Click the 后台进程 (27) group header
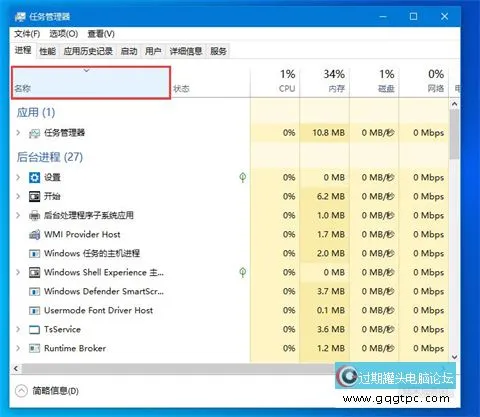This screenshot has width=480, height=417. pyautogui.click(x=50, y=157)
